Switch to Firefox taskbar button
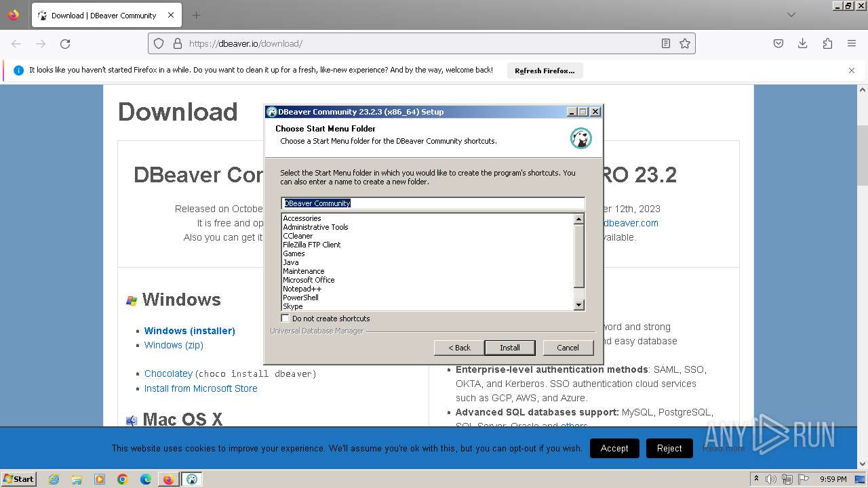Screen dimensions: 868x488 [168, 479]
